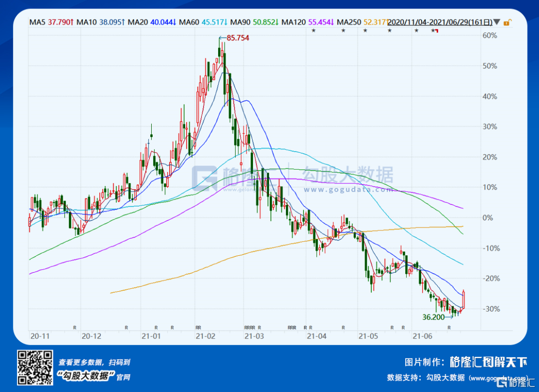The height and width of the screenshot is (392, 539).
Task: Toggle the MA120 purple indicator label
Action: click(293, 22)
